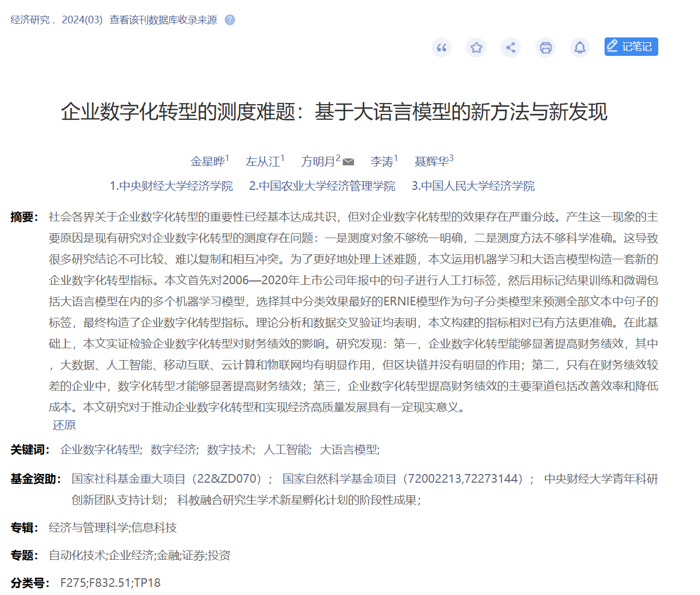The height and width of the screenshot is (595, 700).
Task: Click the printer icon
Action: pyautogui.click(x=545, y=48)
